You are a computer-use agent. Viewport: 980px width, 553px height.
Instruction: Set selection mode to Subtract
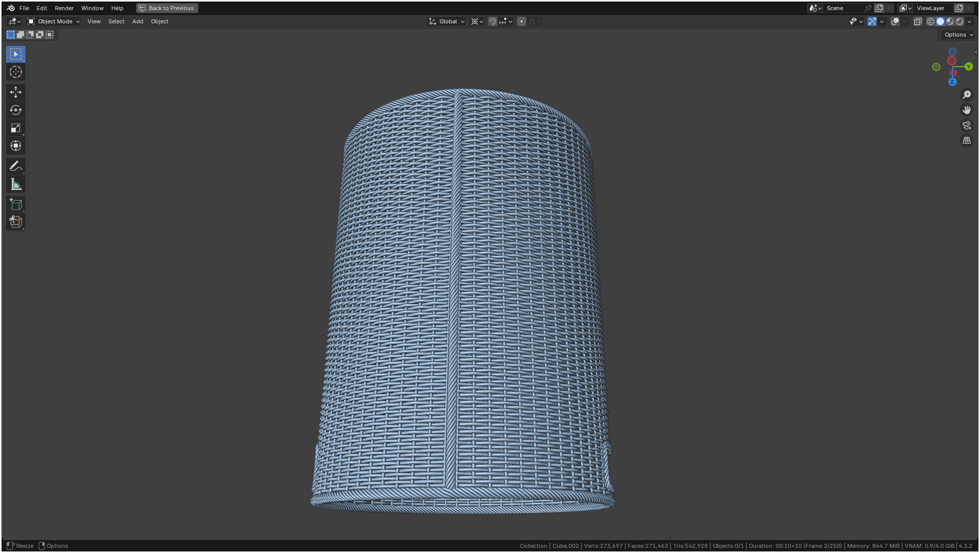tap(30, 35)
